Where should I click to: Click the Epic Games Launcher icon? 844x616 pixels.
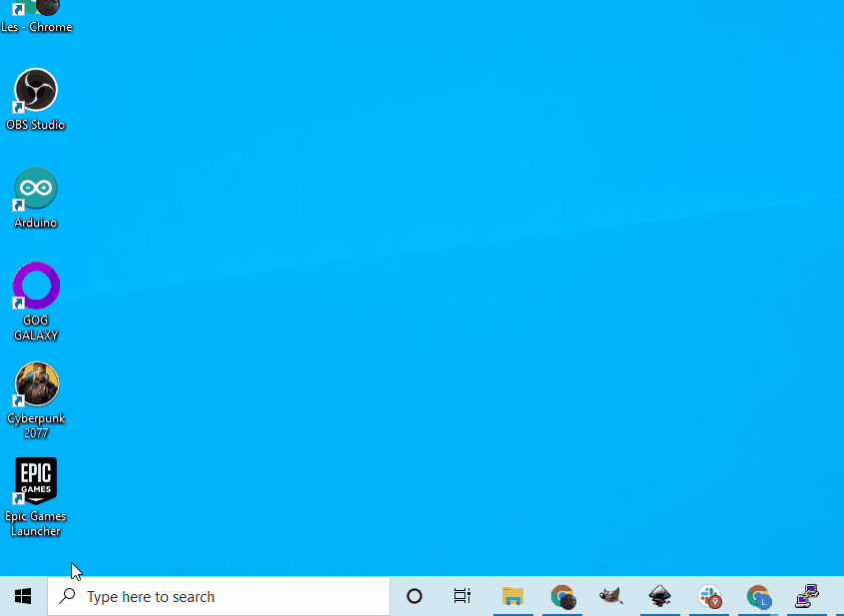tap(36, 481)
